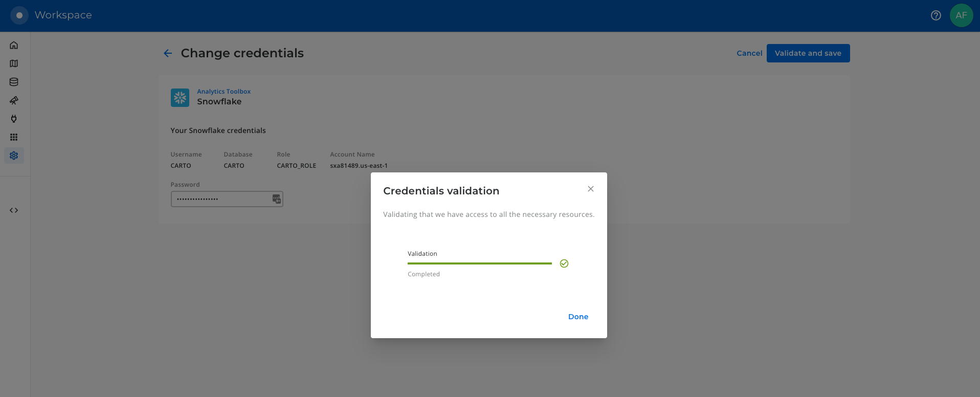Open the Connections plug icon
This screenshot has height=397, width=980.
tap(14, 119)
